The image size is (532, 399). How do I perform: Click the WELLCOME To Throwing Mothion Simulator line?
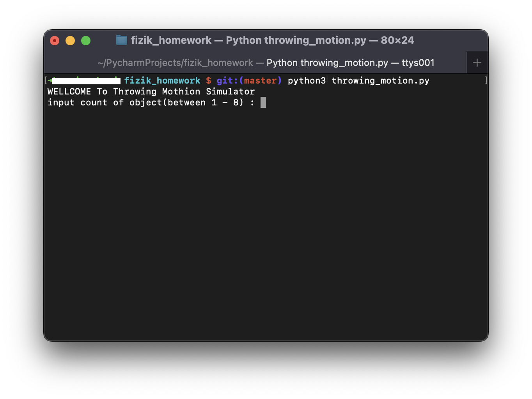click(x=151, y=91)
